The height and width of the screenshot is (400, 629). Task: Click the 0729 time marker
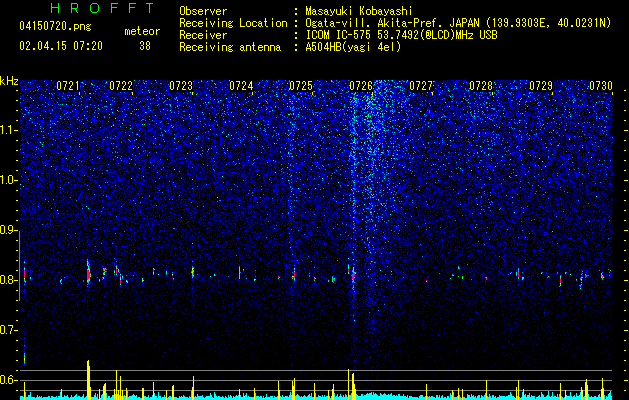[x=541, y=86]
